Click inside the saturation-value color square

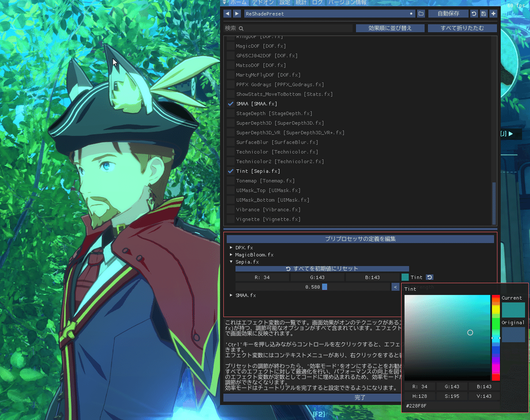[x=447, y=338]
